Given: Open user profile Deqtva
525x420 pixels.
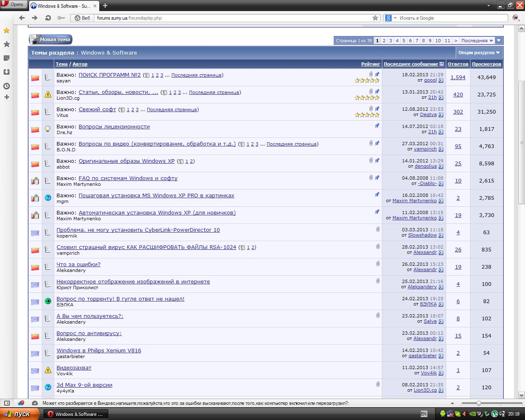Looking at the screenshot, I should pos(428,115).
